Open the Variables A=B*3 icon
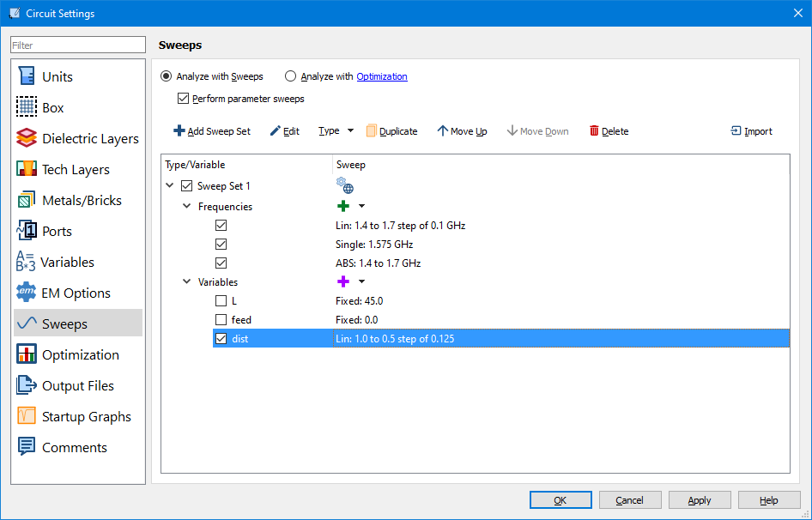This screenshot has height=520, width=812. click(x=26, y=262)
